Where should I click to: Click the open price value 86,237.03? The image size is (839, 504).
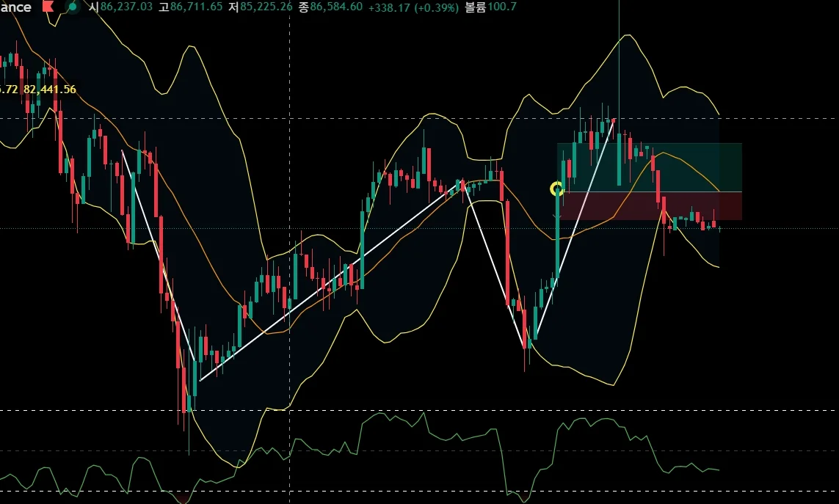point(126,7)
